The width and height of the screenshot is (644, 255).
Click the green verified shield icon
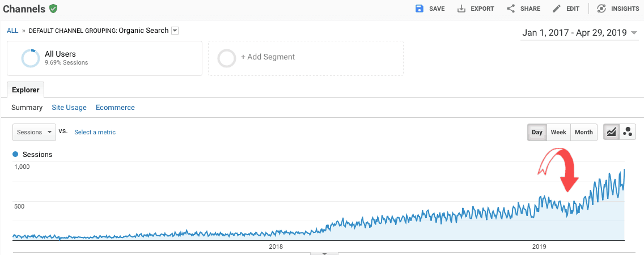[53, 8]
